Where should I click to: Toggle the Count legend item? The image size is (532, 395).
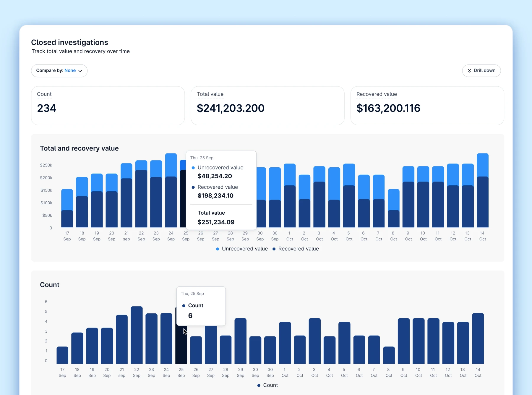pyautogui.click(x=267, y=385)
